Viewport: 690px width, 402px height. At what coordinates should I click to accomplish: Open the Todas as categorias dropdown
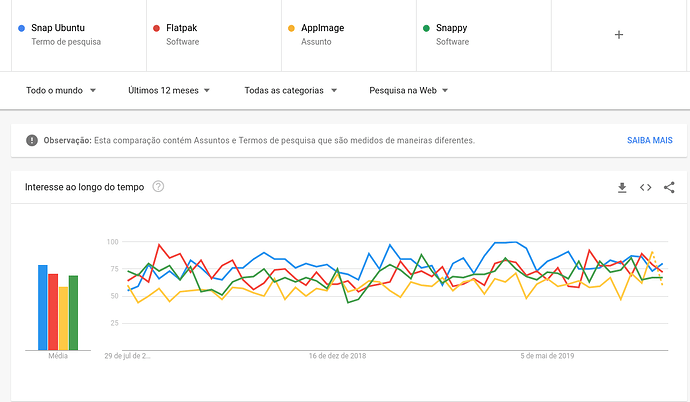pyautogui.click(x=290, y=90)
